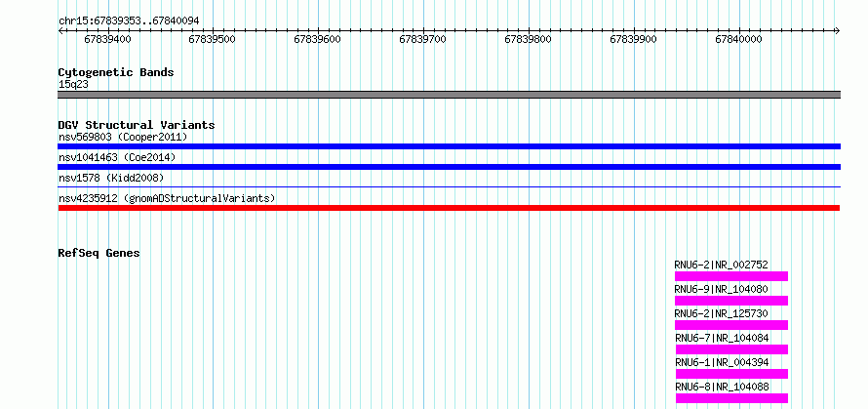The width and height of the screenshot is (868, 409).
Task: Select the gray 15q23 cytogenetic band bar
Action: pos(449,95)
